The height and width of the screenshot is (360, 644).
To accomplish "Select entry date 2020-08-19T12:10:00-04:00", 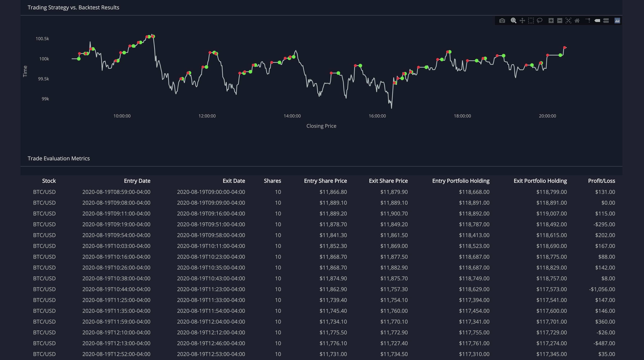I will (x=116, y=332).
